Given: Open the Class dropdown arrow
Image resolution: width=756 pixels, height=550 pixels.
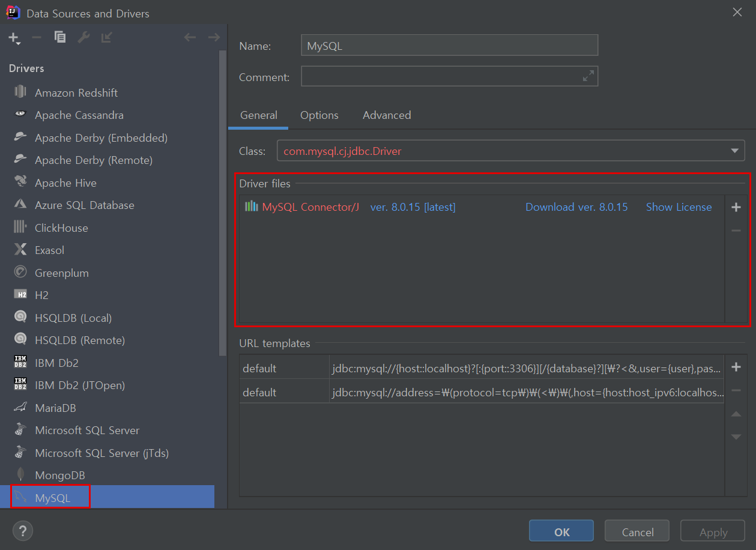Looking at the screenshot, I should [734, 151].
